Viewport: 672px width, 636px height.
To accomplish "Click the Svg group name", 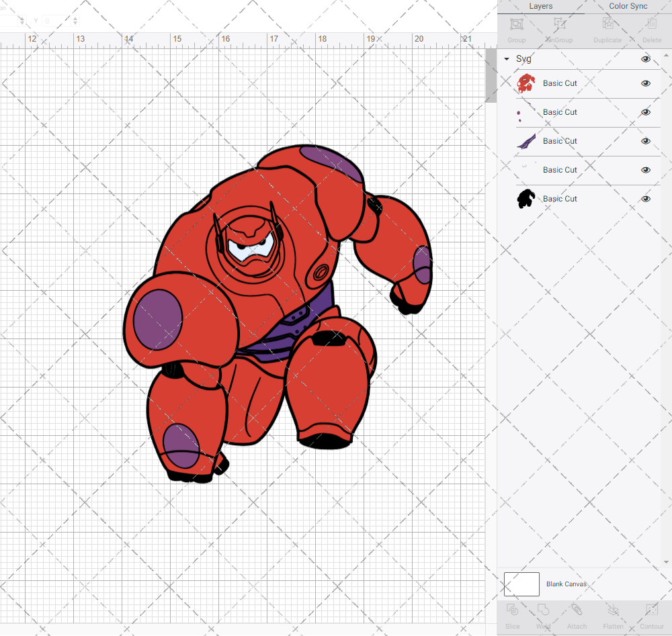I will pyautogui.click(x=523, y=58).
